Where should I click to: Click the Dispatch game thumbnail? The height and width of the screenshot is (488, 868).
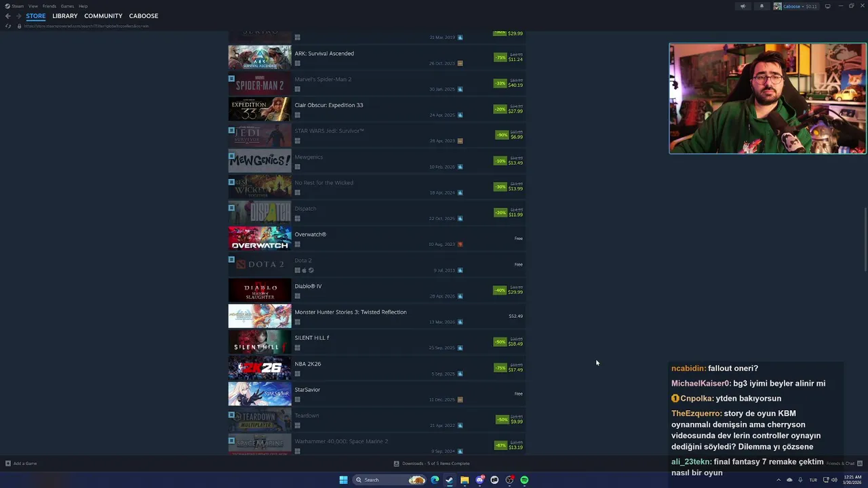[260, 213]
